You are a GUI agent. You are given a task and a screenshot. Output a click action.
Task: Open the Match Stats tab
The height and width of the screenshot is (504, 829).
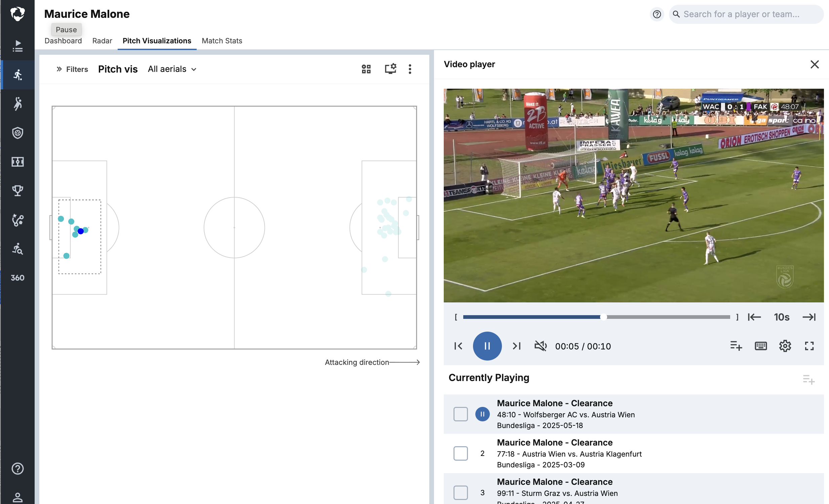222,41
